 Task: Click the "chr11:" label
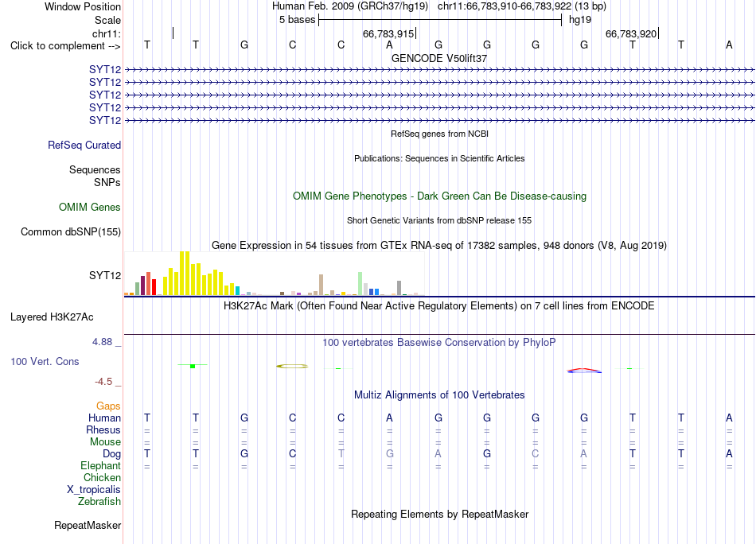(107, 33)
